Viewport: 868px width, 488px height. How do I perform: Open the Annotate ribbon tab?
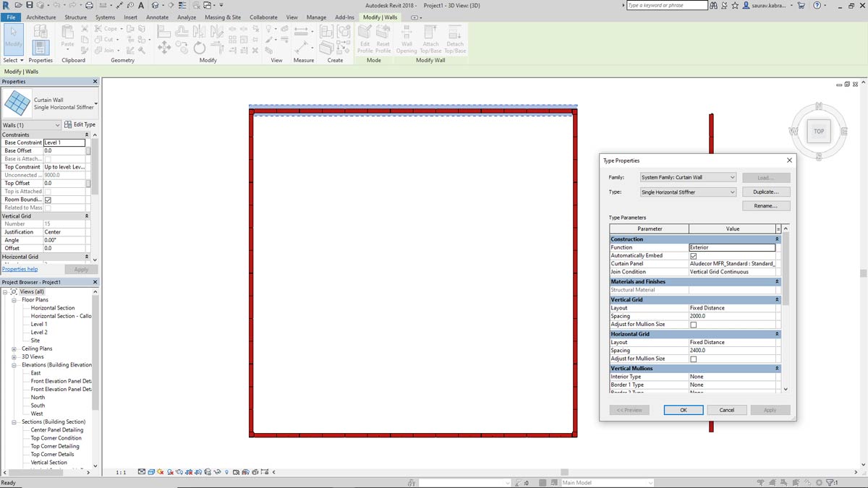point(157,17)
